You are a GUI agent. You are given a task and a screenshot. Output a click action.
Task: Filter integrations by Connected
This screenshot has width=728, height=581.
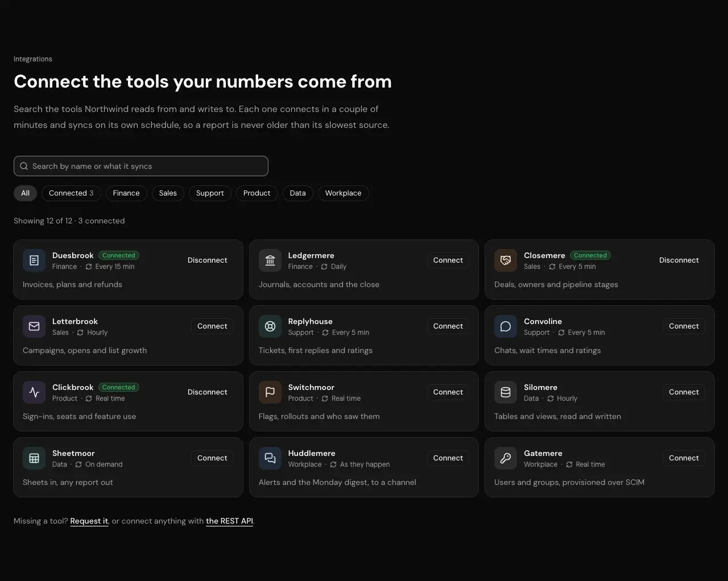(71, 193)
